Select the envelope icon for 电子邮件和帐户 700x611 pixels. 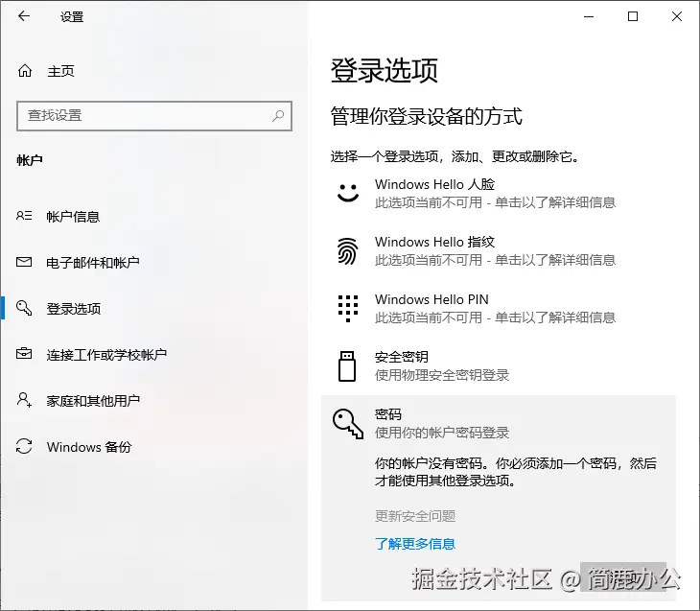(24, 262)
